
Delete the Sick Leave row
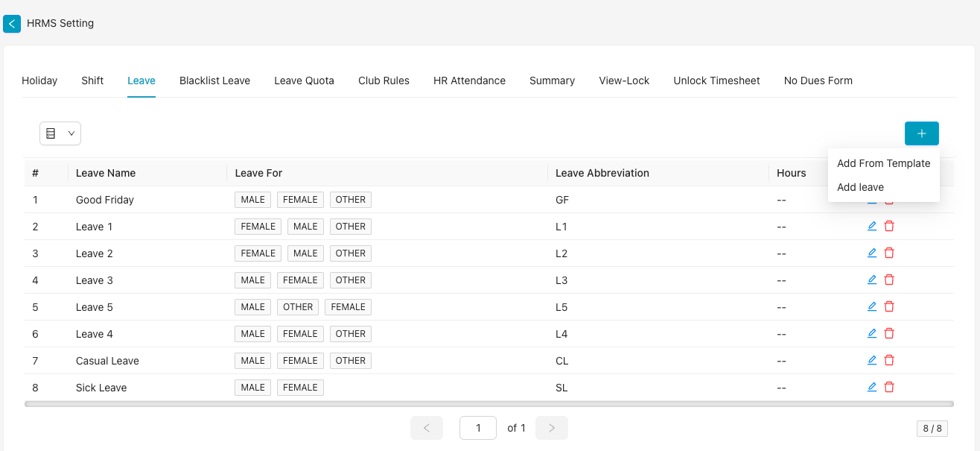[x=889, y=387]
